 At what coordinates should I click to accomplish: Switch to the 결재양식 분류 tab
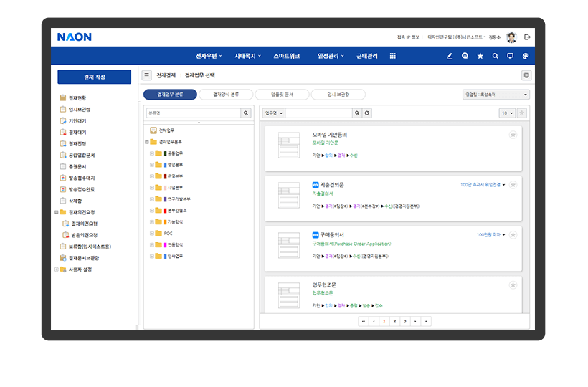226,95
